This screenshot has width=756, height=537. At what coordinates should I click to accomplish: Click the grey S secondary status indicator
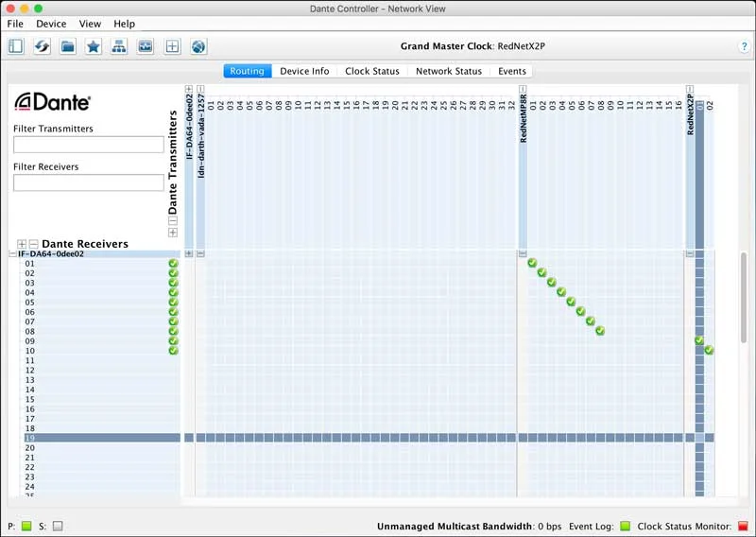[x=58, y=526]
